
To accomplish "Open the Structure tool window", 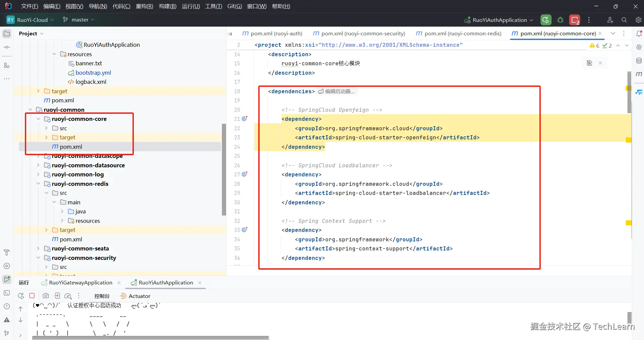I will 7,65.
